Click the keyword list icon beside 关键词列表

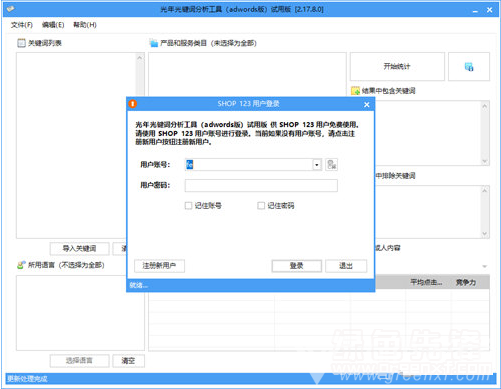coord(21,43)
